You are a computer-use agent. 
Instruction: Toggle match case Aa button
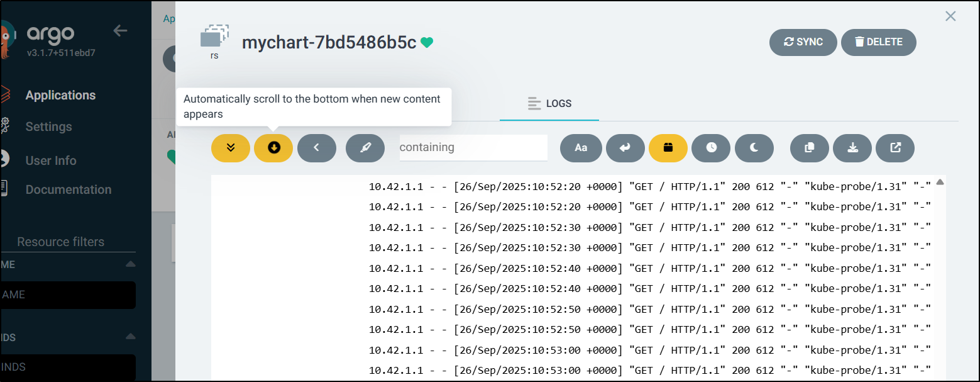[581, 148]
